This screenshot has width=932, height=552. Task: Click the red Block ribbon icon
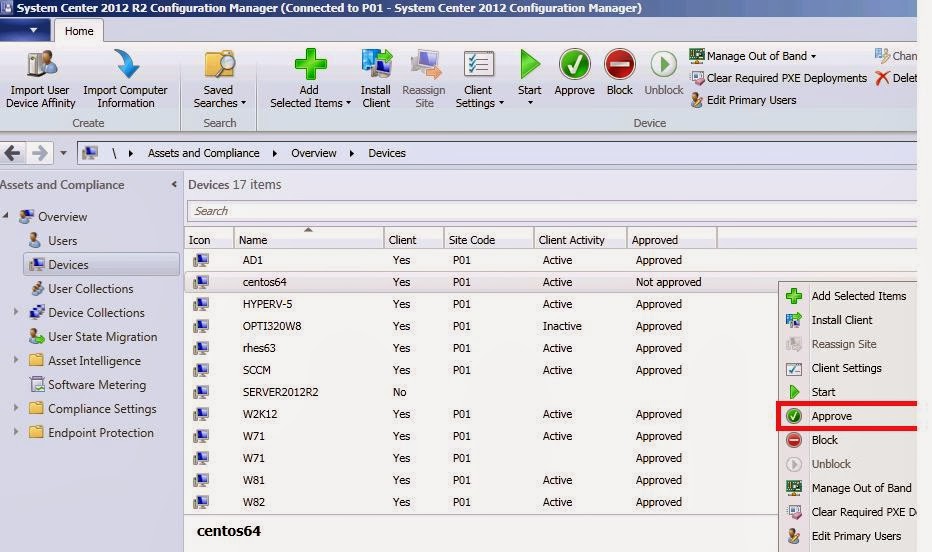click(619, 64)
